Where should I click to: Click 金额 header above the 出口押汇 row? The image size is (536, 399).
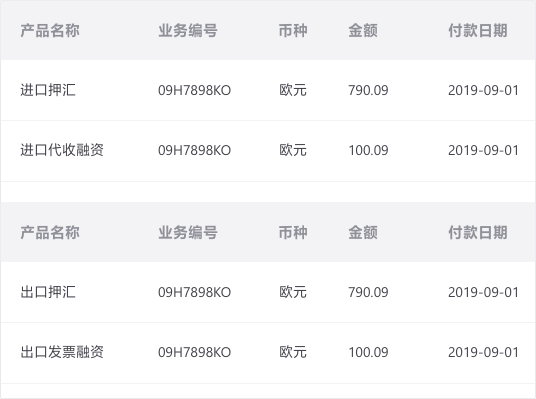pyautogui.click(x=363, y=232)
